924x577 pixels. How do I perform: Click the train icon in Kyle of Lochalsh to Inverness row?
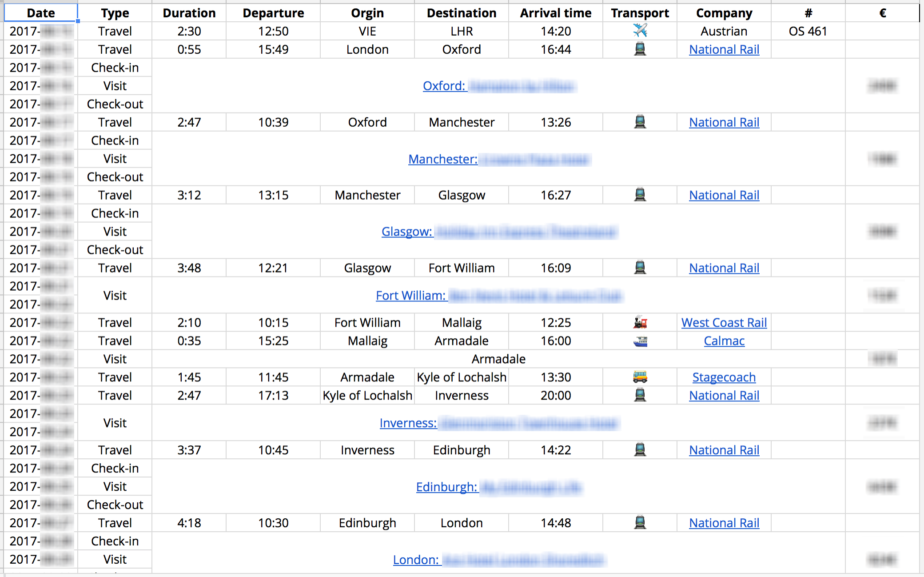point(640,395)
